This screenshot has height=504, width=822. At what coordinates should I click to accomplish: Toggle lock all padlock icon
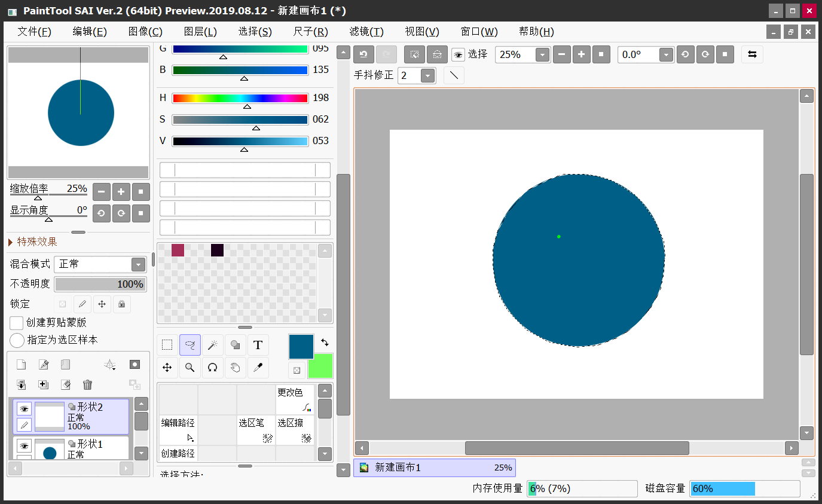click(x=122, y=304)
